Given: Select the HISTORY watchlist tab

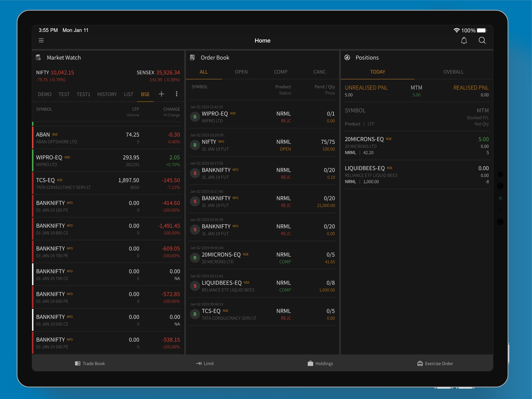Looking at the screenshot, I should (107, 94).
